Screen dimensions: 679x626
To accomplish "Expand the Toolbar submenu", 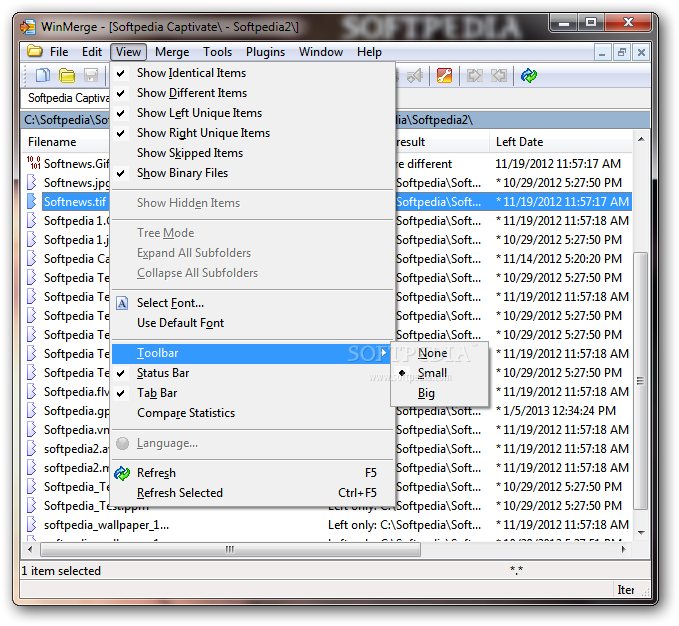I will [x=251, y=353].
